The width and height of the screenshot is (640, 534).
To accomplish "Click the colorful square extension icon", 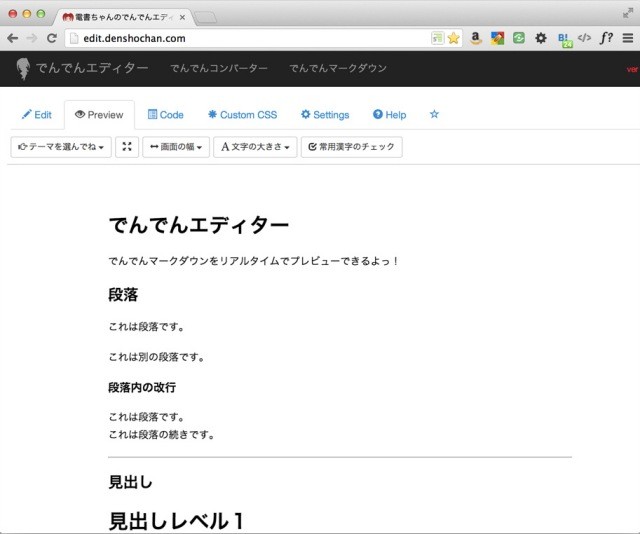I will point(497,38).
